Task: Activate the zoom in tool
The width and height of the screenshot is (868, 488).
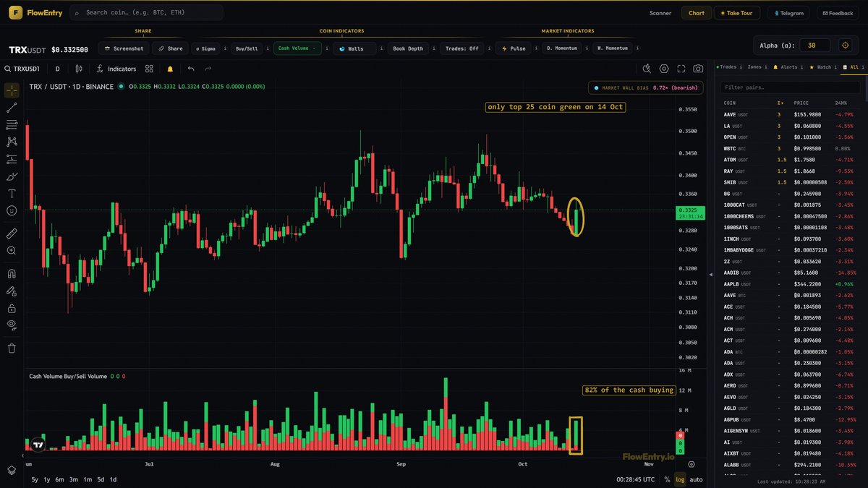Action: [12, 251]
